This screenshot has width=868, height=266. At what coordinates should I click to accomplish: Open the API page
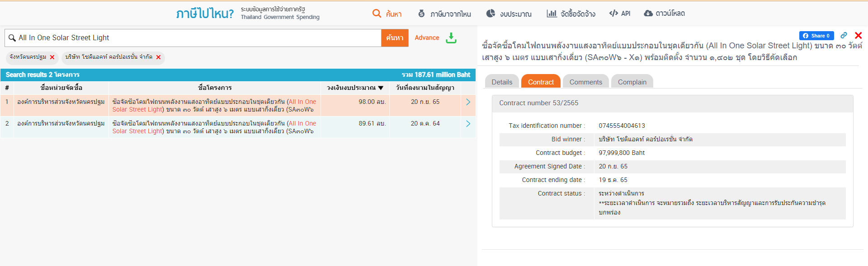(619, 14)
